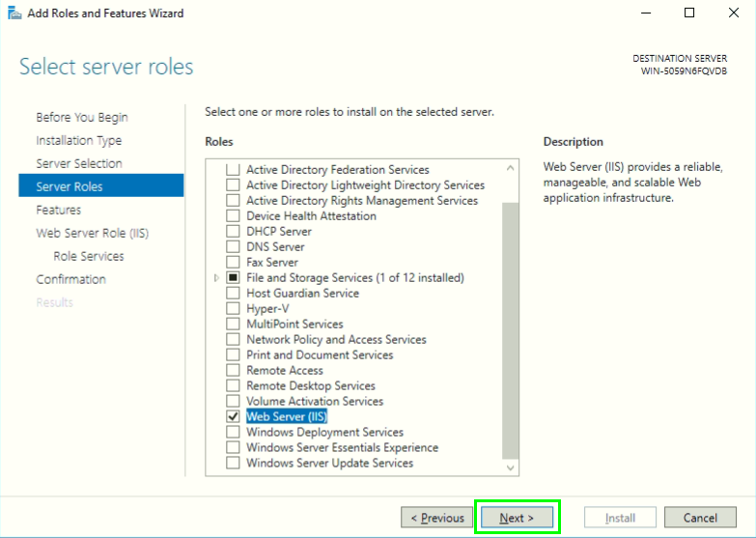This screenshot has width=756, height=538.
Task: Tick the DHCP Server checkbox
Action: pyautogui.click(x=233, y=231)
